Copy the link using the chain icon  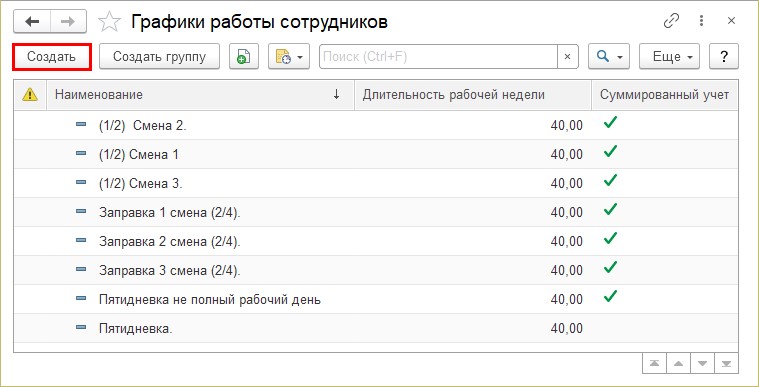tap(671, 21)
